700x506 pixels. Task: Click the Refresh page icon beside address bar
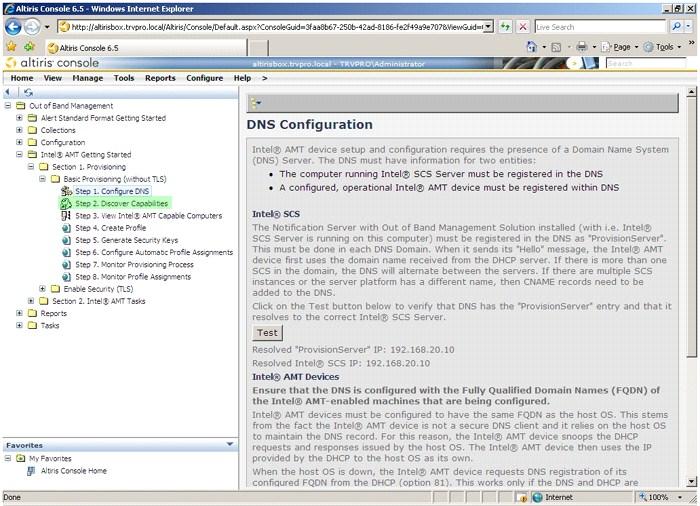point(505,27)
